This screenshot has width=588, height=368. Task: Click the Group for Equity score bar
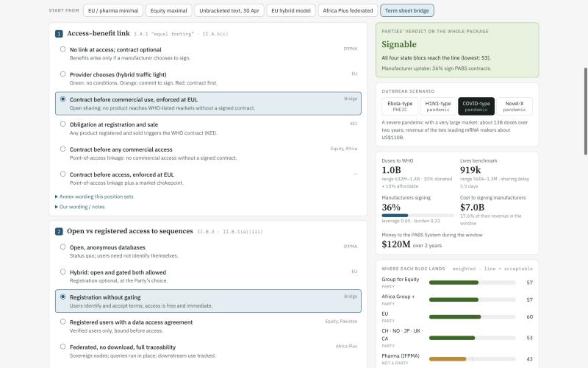click(x=472, y=283)
